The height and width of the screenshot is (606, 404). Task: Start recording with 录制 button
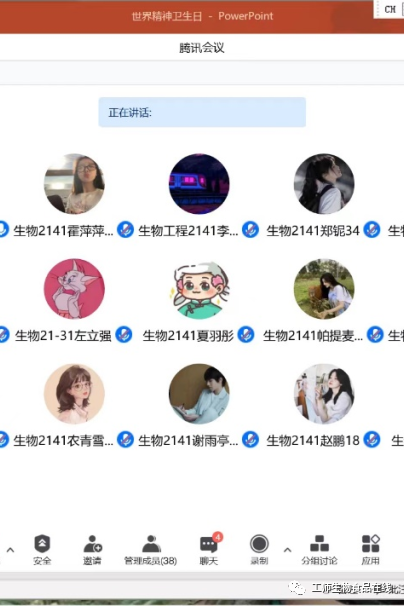pyautogui.click(x=259, y=549)
